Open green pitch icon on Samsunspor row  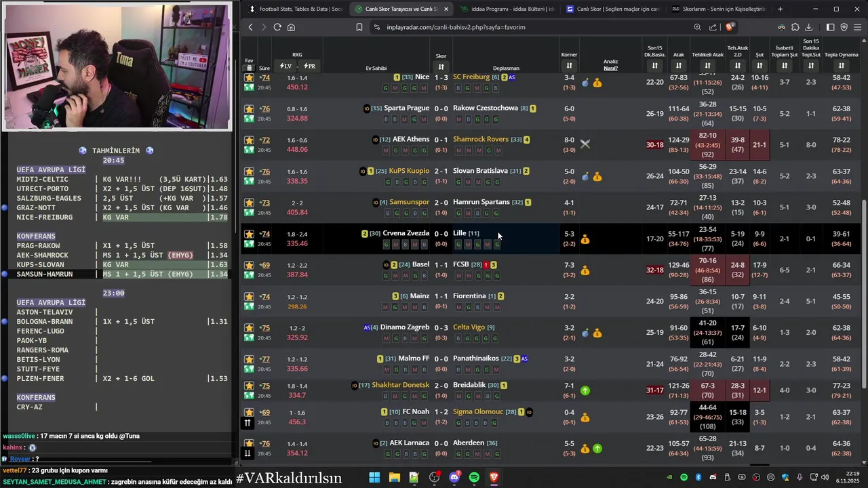pos(249,213)
